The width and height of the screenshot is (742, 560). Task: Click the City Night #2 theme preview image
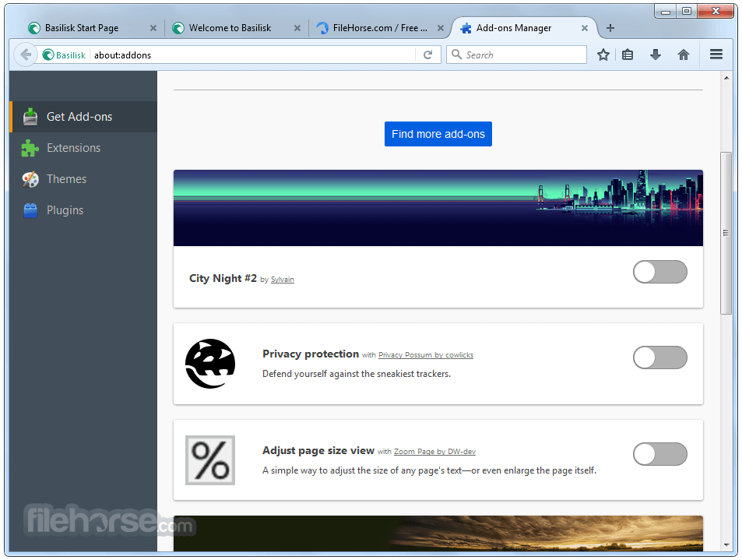[x=438, y=208]
